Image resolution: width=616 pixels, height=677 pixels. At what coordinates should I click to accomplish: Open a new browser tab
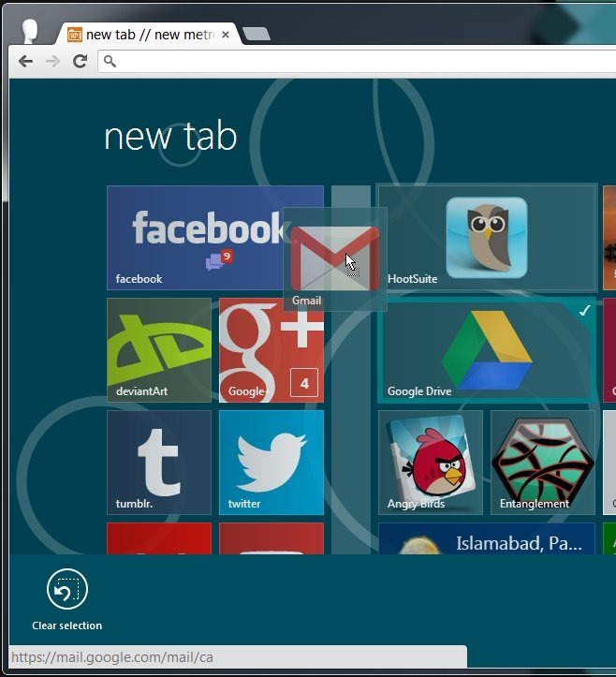click(257, 34)
